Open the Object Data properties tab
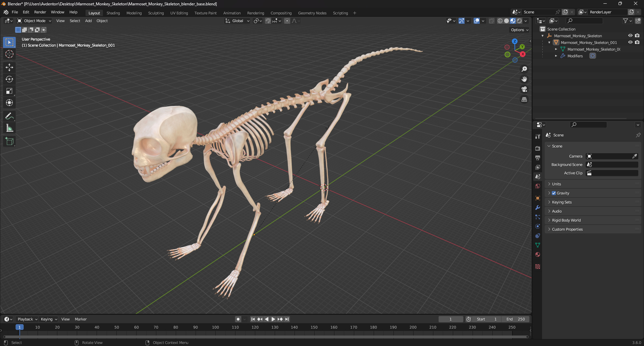 (538, 245)
